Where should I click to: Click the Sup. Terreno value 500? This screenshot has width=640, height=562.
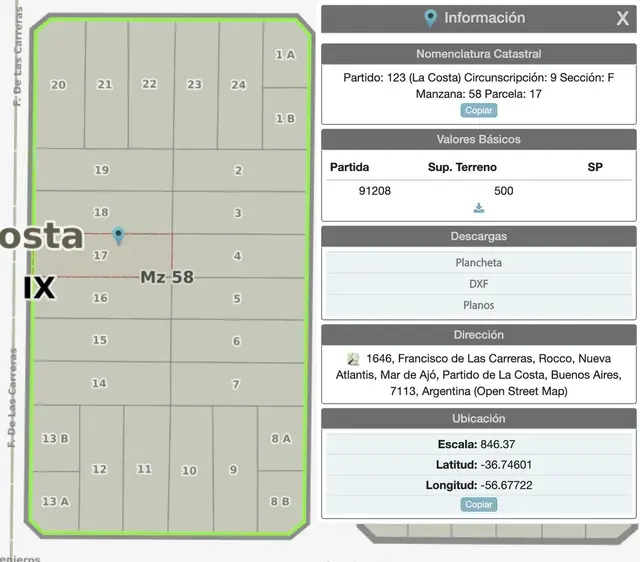504,191
